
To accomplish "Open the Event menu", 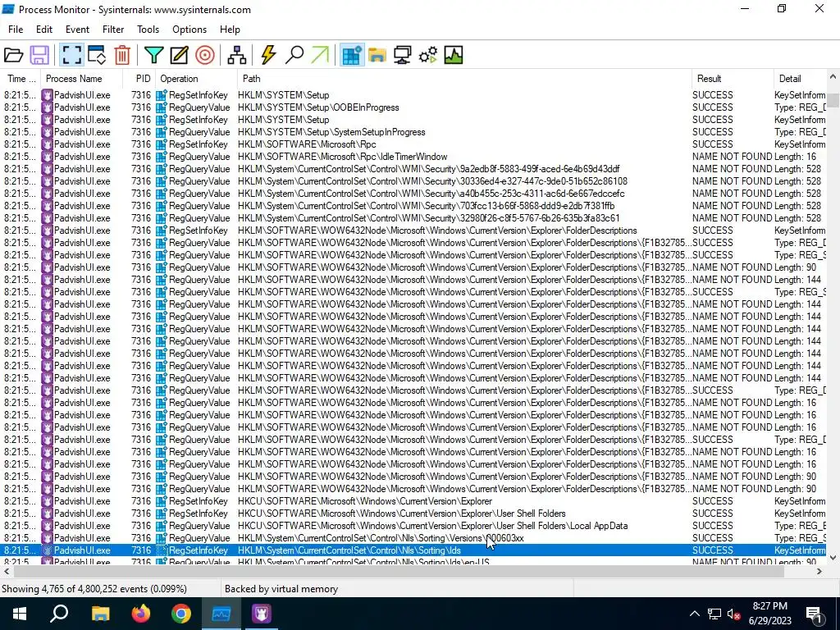I will click(77, 30).
